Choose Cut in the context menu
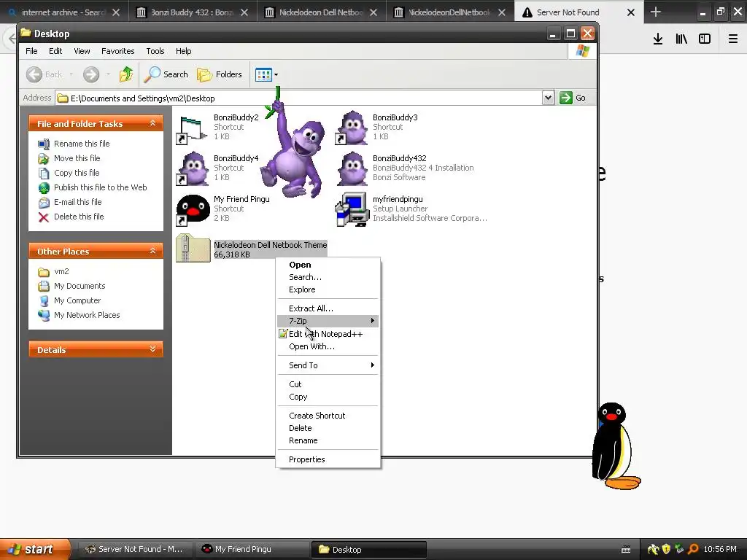 pyautogui.click(x=328, y=384)
